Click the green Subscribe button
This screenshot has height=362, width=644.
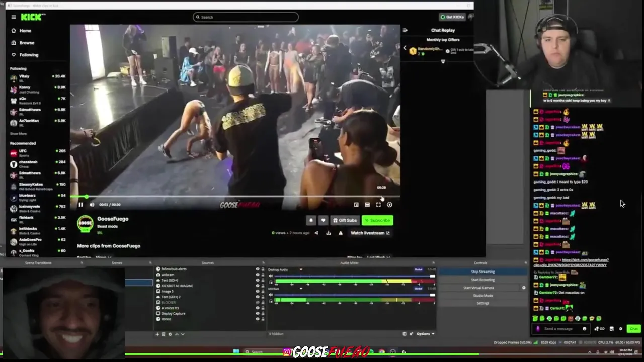tap(377, 220)
